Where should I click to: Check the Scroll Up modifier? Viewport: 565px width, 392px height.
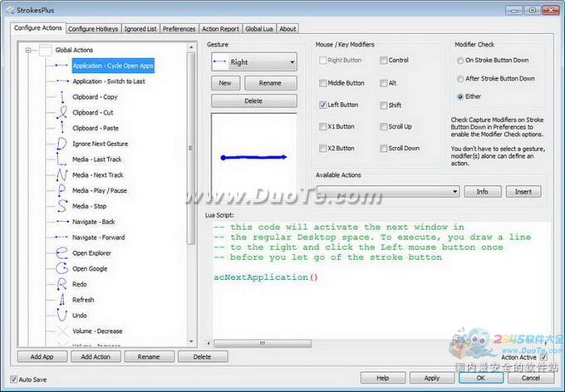click(384, 126)
